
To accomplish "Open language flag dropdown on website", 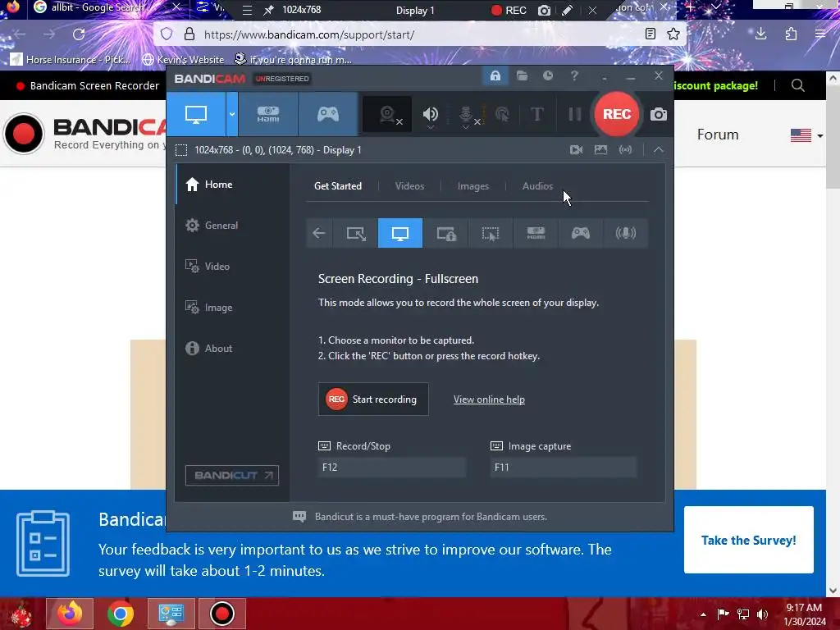I will coord(806,135).
